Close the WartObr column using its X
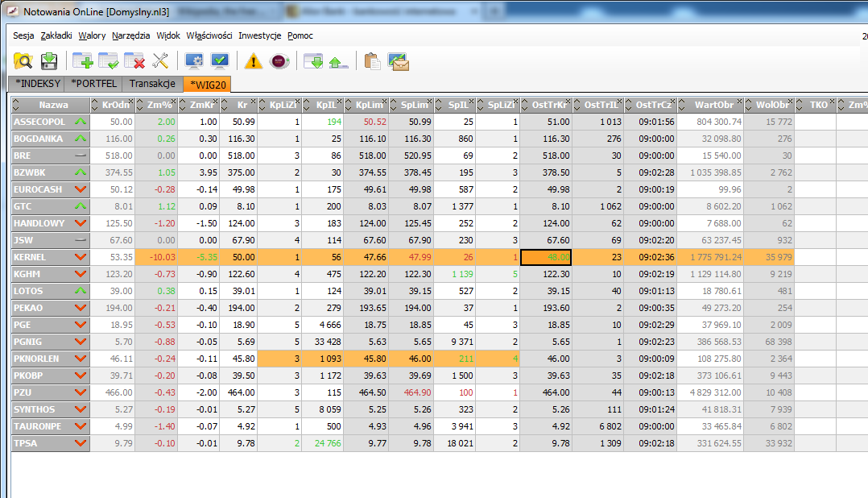The height and width of the screenshot is (498, 868). pos(738,101)
